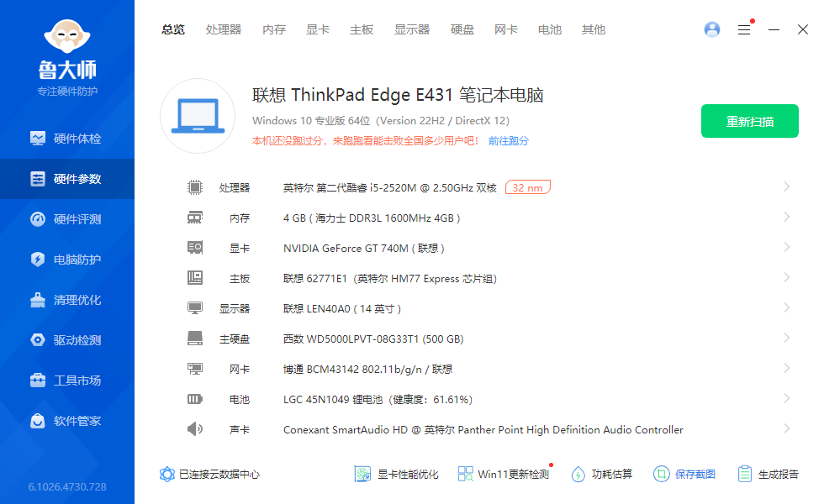Switch to the 电池 tab at top

pyautogui.click(x=550, y=30)
